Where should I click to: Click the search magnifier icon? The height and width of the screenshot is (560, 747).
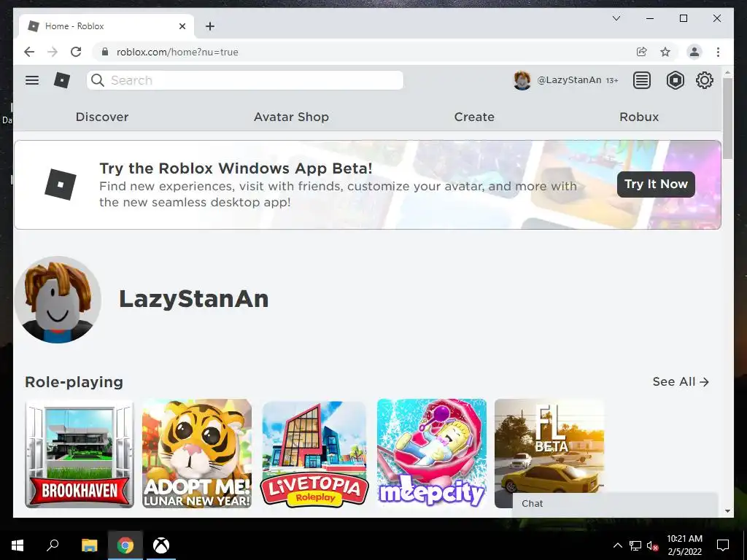pos(98,80)
